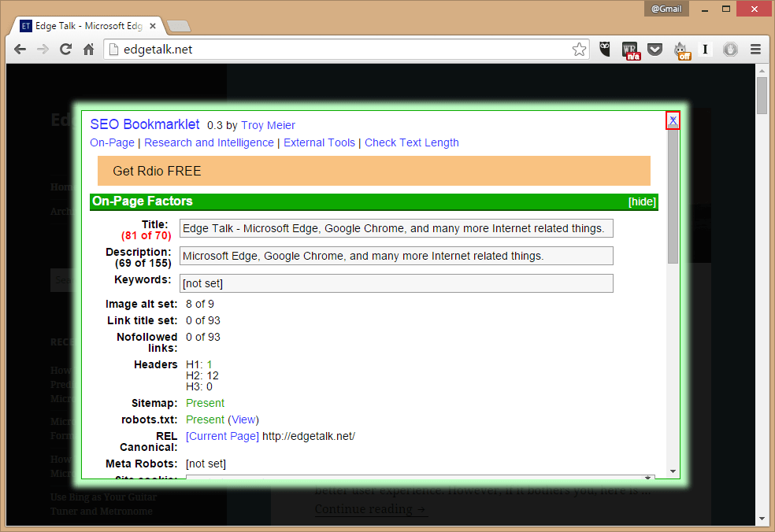
Task: Open the SEO Bookmarklet title link
Action: (145, 124)
